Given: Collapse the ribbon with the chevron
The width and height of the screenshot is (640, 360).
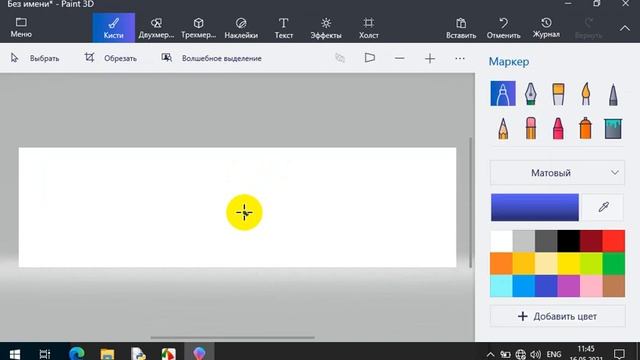Looking at the screenshot, I should [x=624, y=28].
